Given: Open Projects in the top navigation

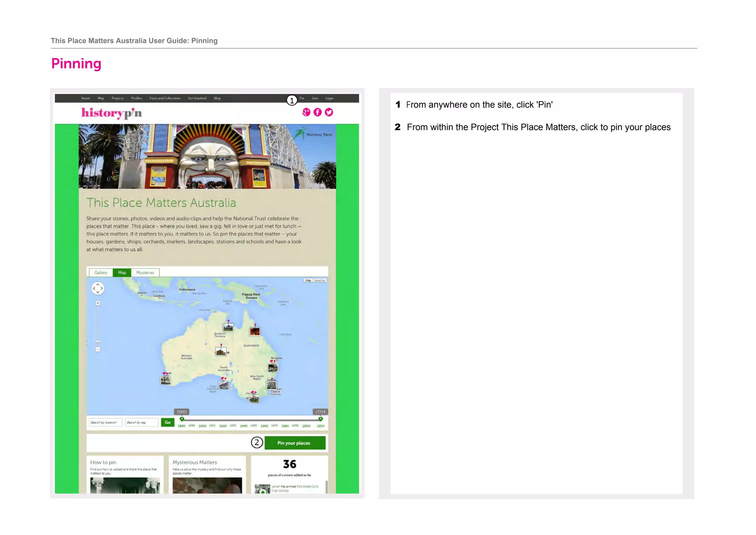Looking at the screenshot, I should [x=118, y=98].
